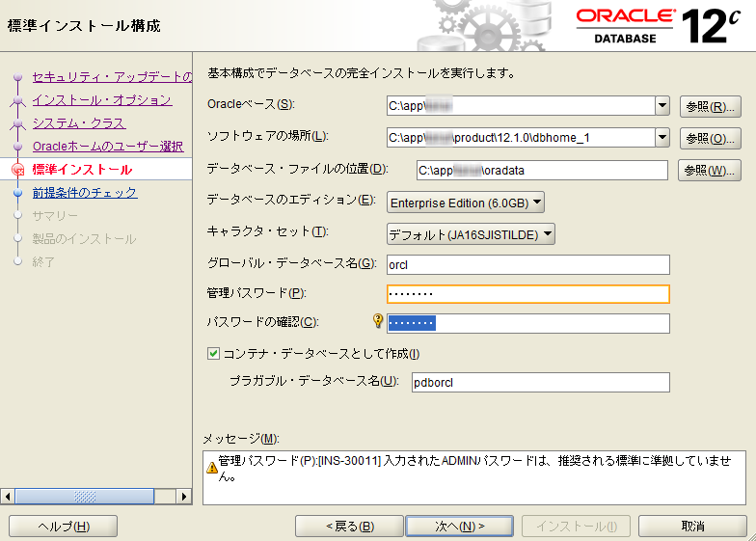Click the 参照(W)... browse button for database files

[x=710, y=170]
